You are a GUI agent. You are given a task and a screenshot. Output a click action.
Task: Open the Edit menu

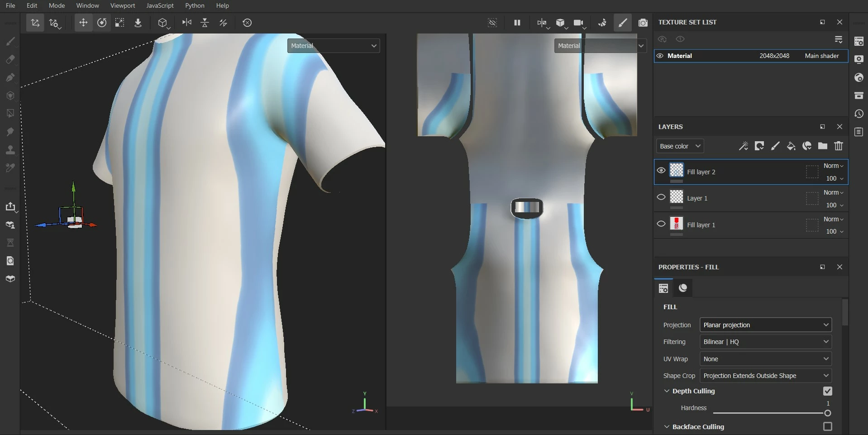click(32, 5)
